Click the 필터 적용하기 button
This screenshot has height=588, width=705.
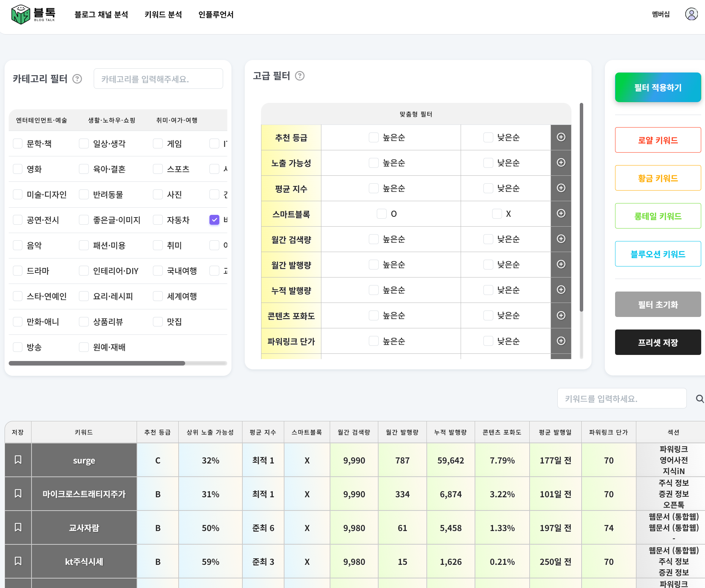[x=658, y=87]
